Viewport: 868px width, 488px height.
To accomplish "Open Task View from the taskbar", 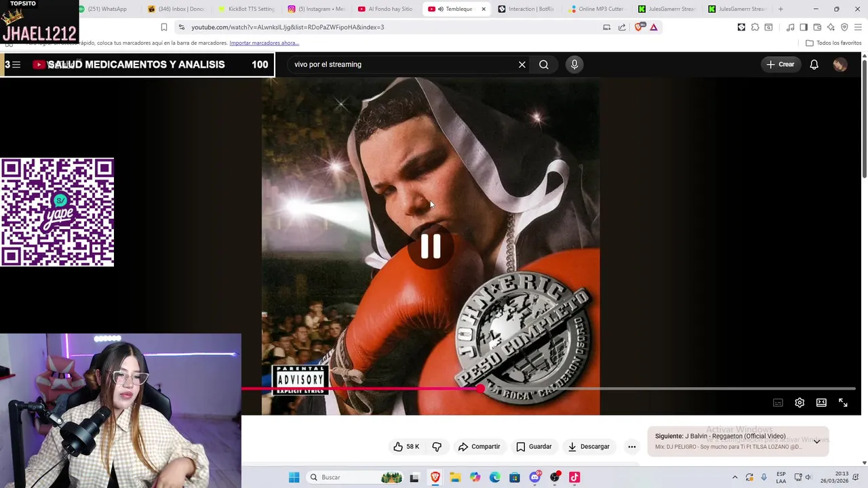I will [414, 477].
